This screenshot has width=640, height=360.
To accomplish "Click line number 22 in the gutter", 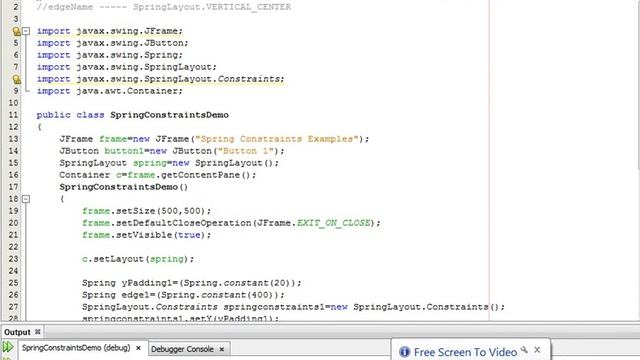I will [13, 247].
